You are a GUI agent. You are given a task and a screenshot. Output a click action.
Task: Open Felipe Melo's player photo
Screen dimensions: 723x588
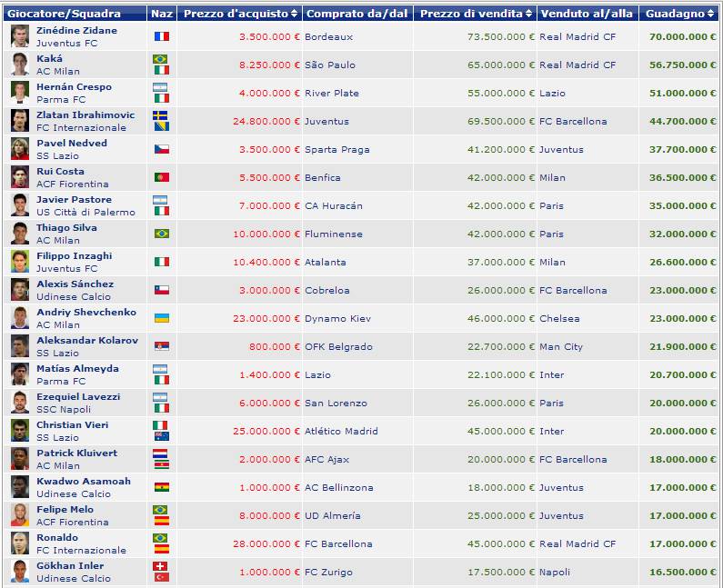click(20, 515)
